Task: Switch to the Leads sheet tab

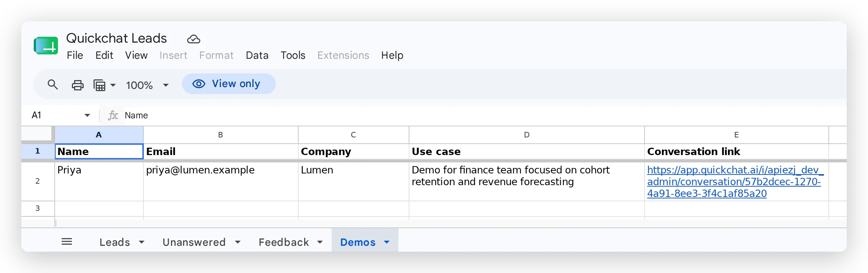Action: [x=114, y=242]
